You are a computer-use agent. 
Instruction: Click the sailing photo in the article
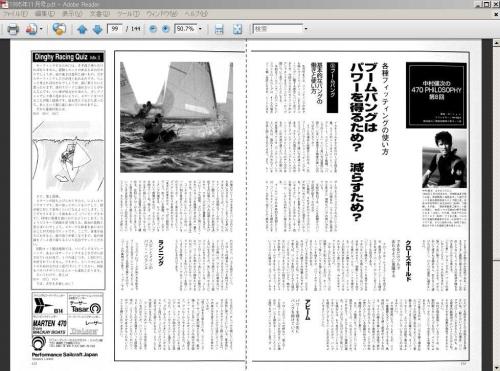pyautogui.click(x=176, y=117)
